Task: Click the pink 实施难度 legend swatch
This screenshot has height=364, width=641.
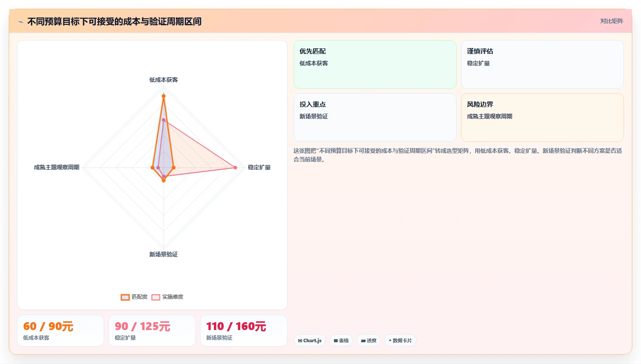Action: click(x=156, y=297)
